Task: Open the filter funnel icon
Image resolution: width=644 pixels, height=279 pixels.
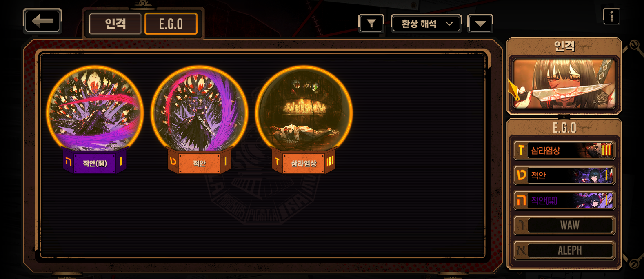Action: (371, 24)
